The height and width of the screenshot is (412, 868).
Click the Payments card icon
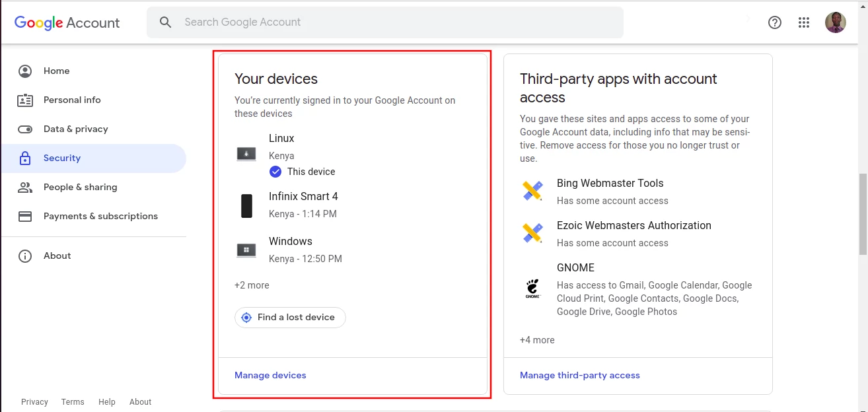point(25,217)
